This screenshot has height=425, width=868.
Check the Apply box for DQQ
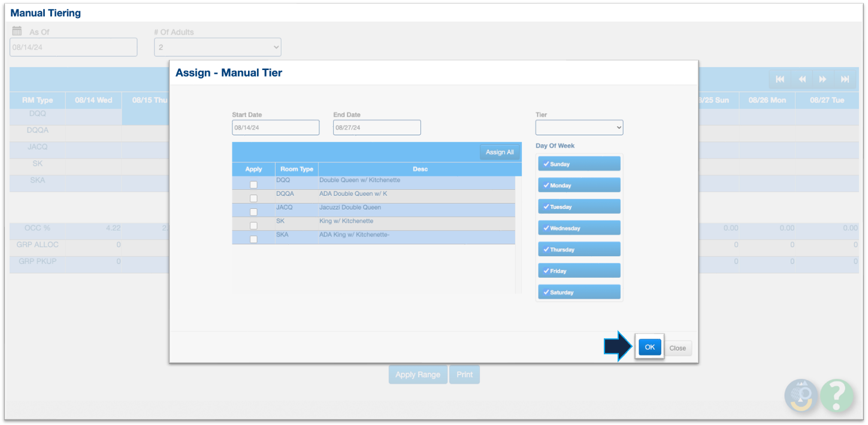(253, 184)
